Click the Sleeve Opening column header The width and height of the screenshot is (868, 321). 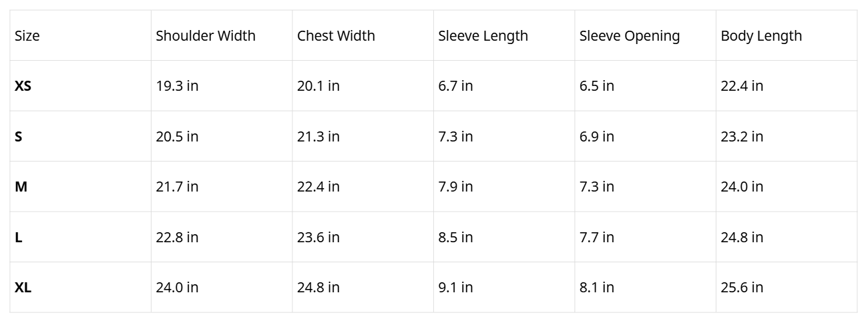pyautogui.click(x=630, y=36)
